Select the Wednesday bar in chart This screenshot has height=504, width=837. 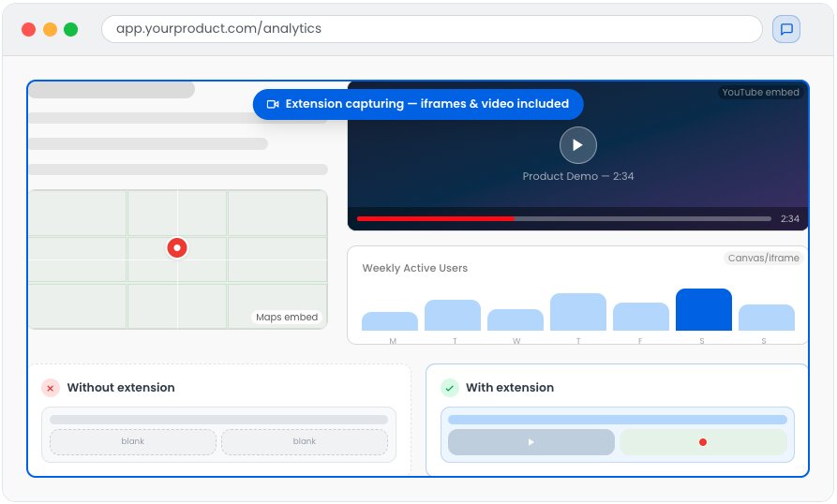[516, 320]
